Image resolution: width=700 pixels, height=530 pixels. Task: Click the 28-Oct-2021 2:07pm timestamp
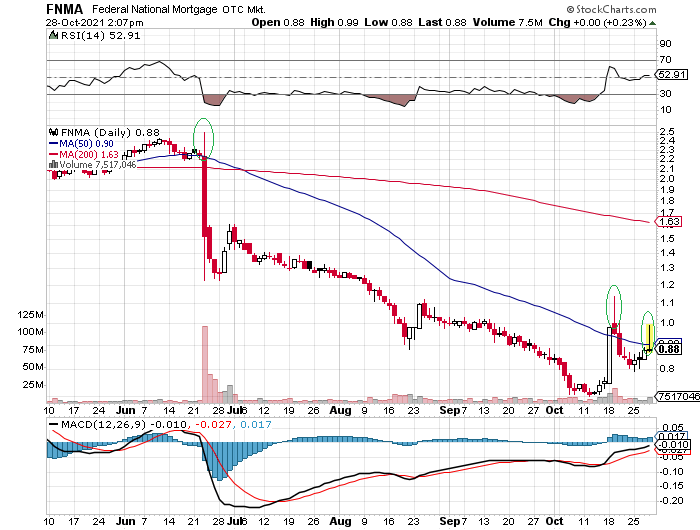95,22
